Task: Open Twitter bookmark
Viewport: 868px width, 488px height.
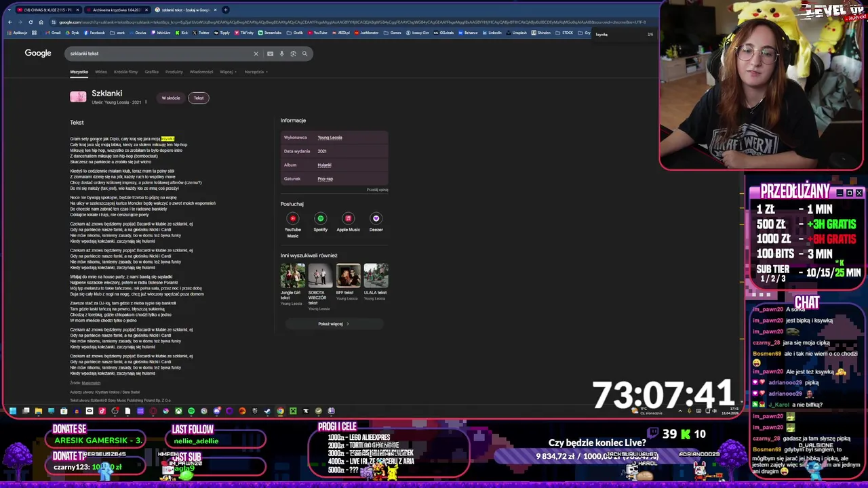Action: tap(201, 33)
